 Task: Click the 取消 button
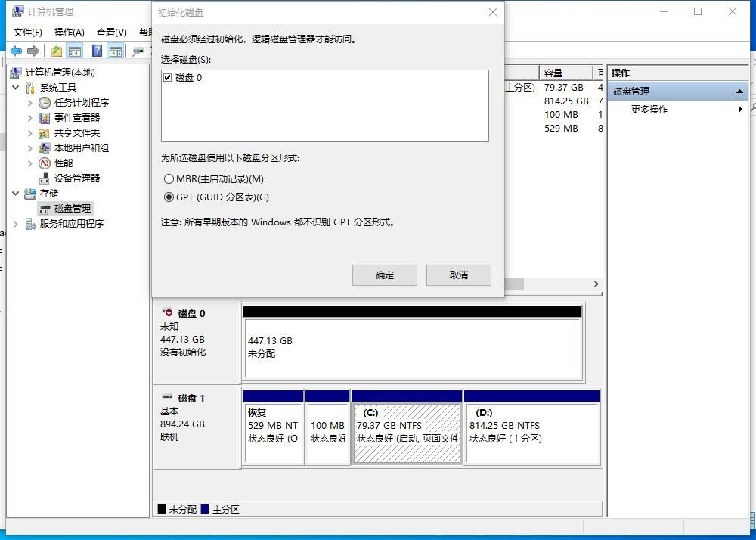click(458, 275)
